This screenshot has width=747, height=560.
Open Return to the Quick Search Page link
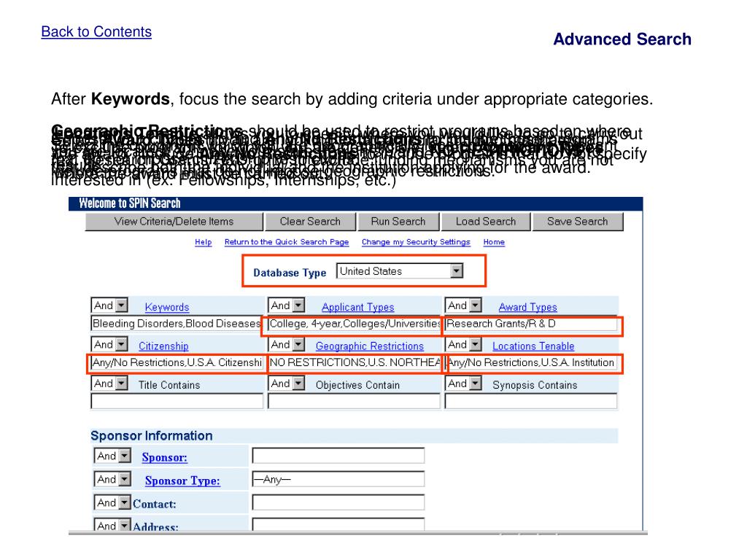click(x=286, y=242)
